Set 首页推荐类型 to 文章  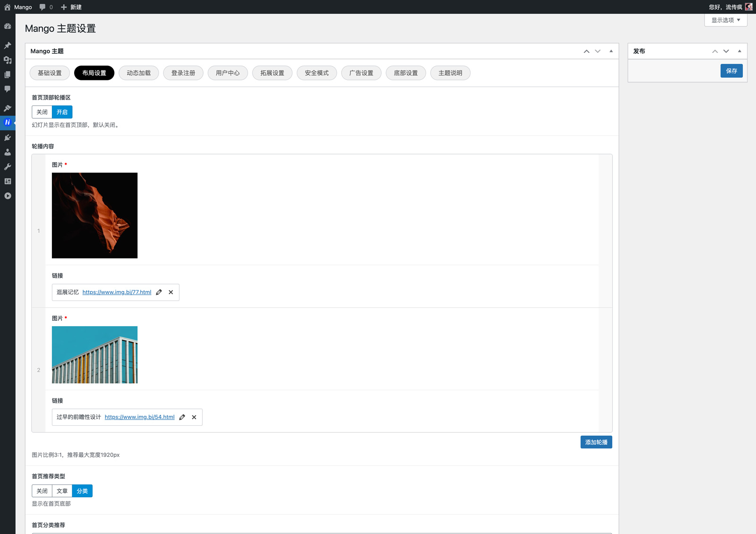62,491
